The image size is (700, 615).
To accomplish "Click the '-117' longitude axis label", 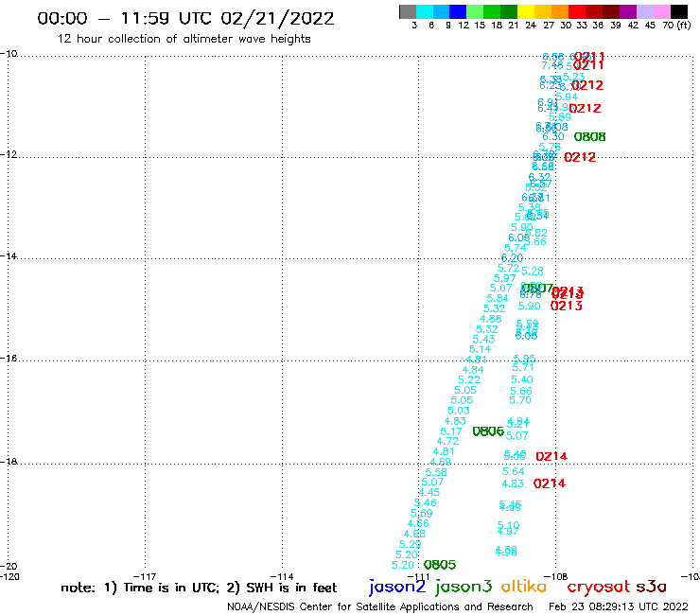I will coord(145,577).
